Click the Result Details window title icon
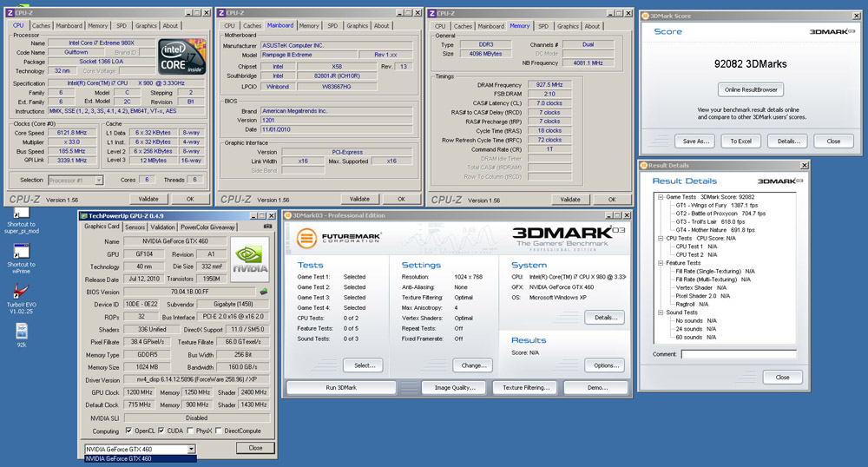 click(644, 165)
